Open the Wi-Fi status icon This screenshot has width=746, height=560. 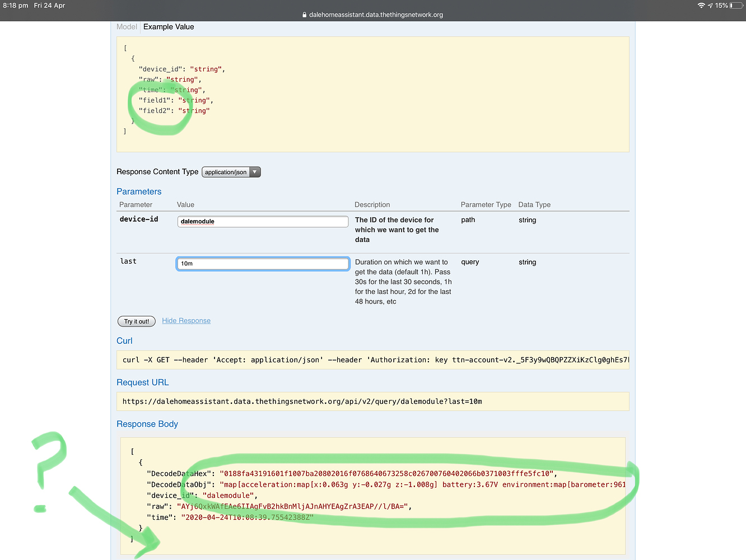pyautogui.click(x=701, y=5)
